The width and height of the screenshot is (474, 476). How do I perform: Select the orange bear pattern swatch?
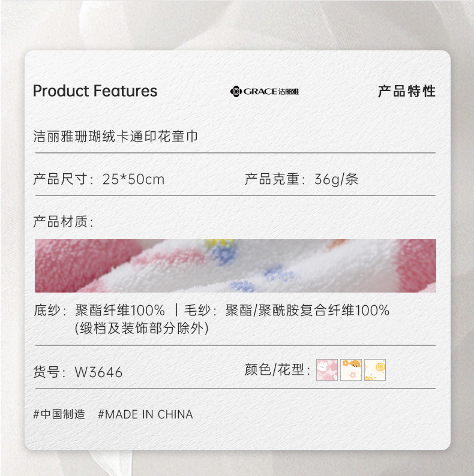[351, 370]
